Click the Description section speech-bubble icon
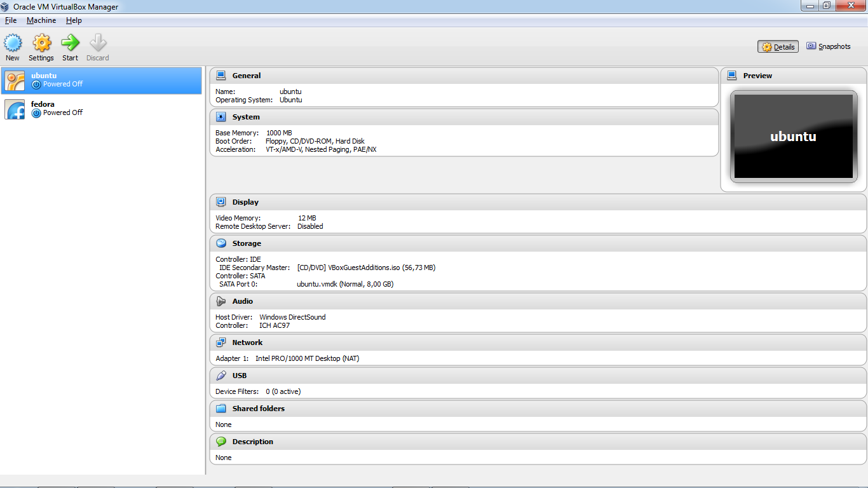 pyautogui.click(x=221, y=442)
